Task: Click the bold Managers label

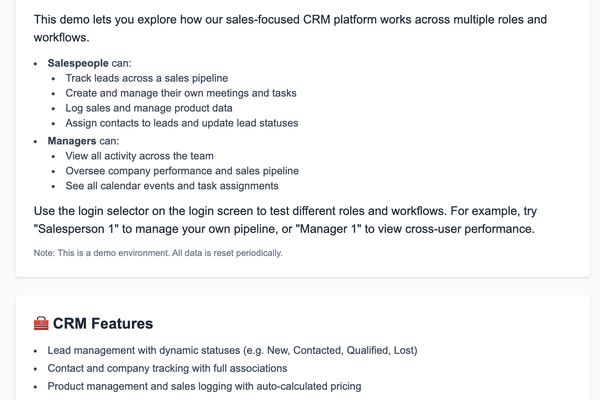Action: click(x=73, y=141)
